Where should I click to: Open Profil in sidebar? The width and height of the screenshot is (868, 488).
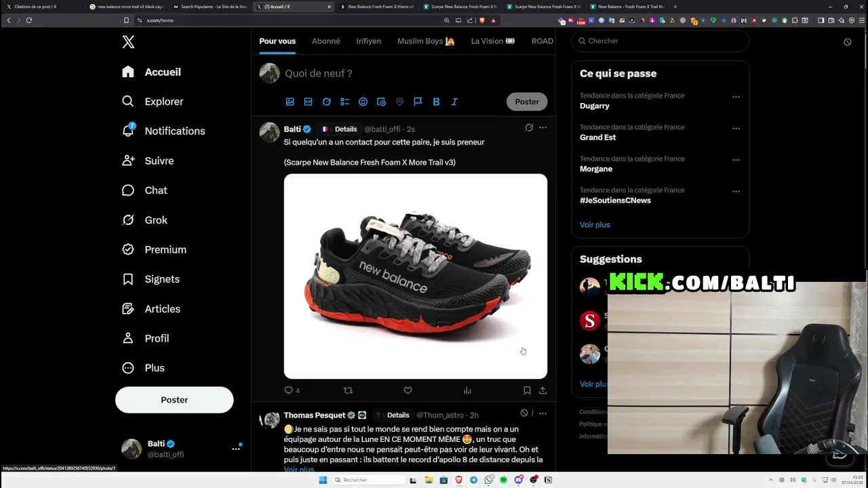[x=145, y=338]
